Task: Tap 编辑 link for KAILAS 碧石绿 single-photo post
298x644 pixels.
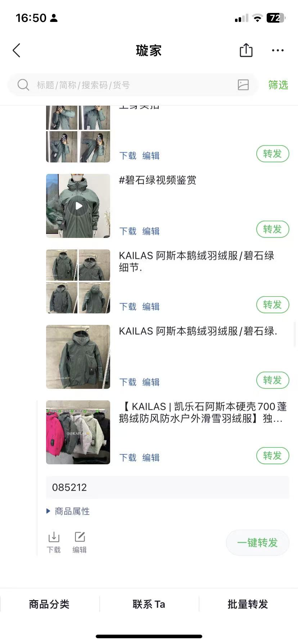Action: coord(151,382)
